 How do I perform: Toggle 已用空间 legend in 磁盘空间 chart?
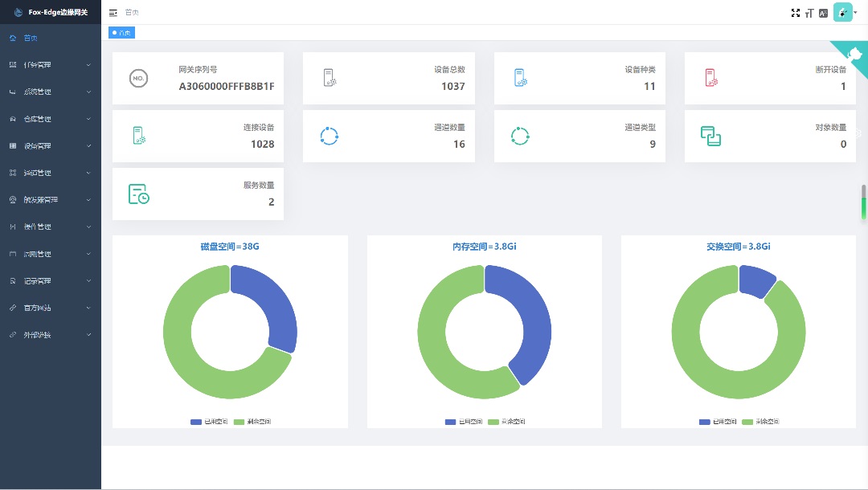209,422
